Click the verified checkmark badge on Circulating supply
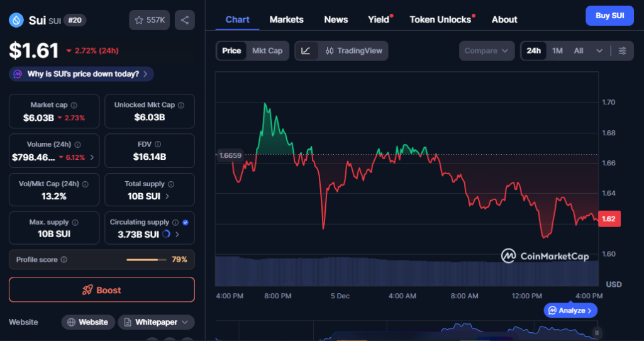 coord(186,222)
